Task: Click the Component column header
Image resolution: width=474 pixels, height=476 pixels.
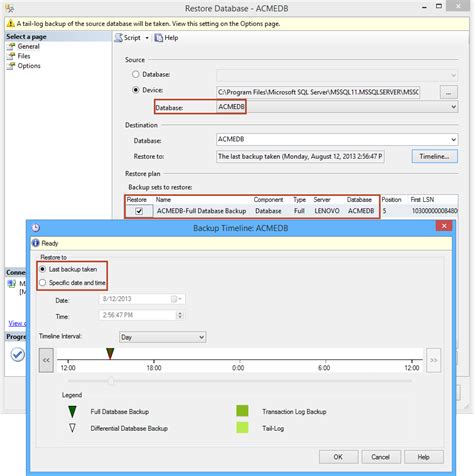Action: click(268, 199)
